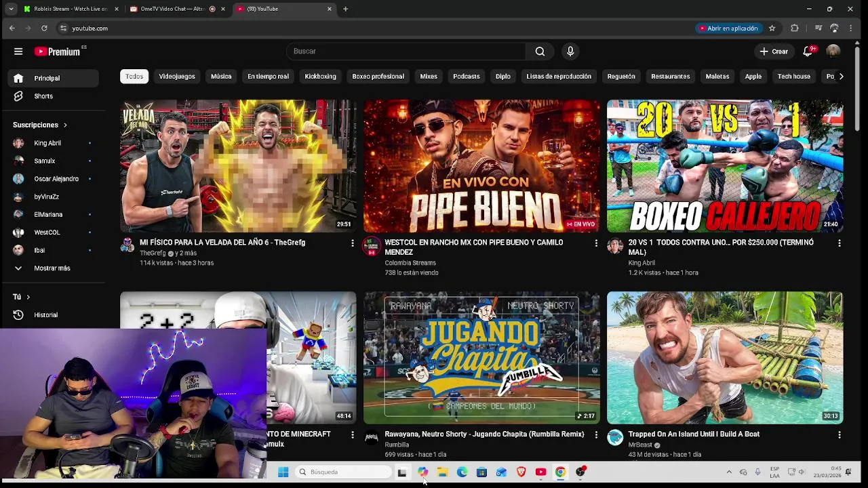The width and height of the screenshot is (868, 488).
Task: Open the account avatar menu
Action: click(833, 52)
